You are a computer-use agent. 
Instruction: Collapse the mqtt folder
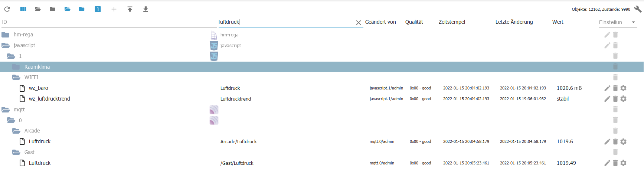[x=6, y=110]
